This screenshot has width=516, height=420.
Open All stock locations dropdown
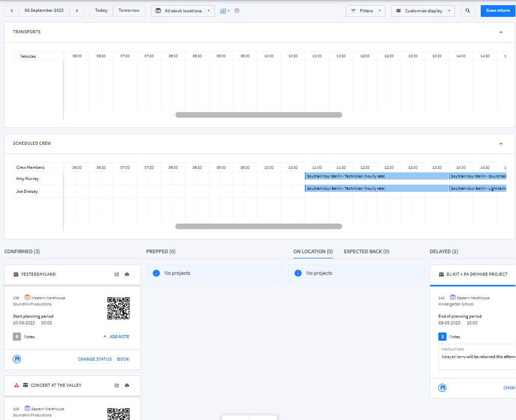183,11
